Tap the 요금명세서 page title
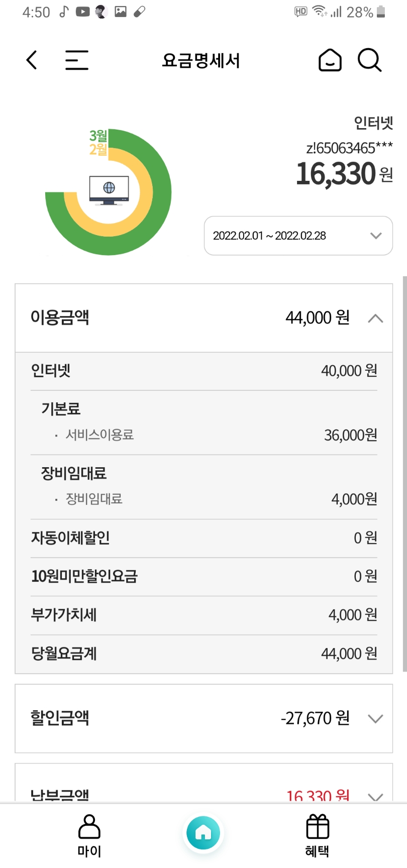The height and width of the screenshot is (868, 407). point(201,61)
